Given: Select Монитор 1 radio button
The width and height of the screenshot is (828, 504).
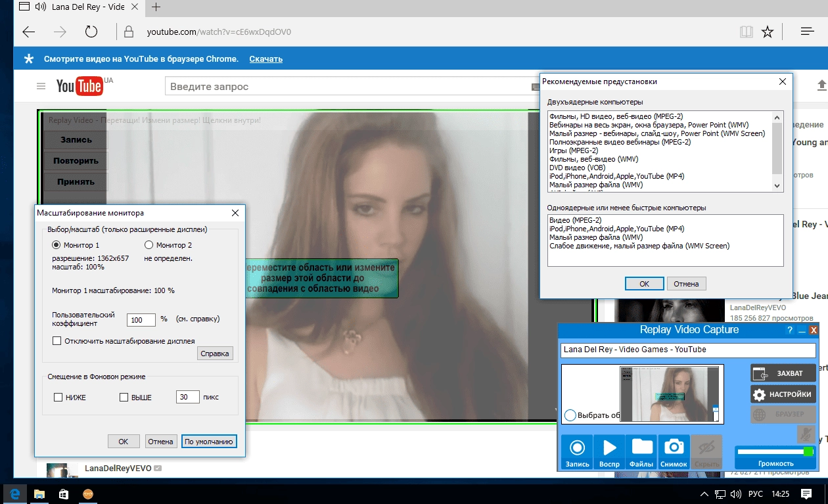Looking at the screenshot, I should coord(57,245).
